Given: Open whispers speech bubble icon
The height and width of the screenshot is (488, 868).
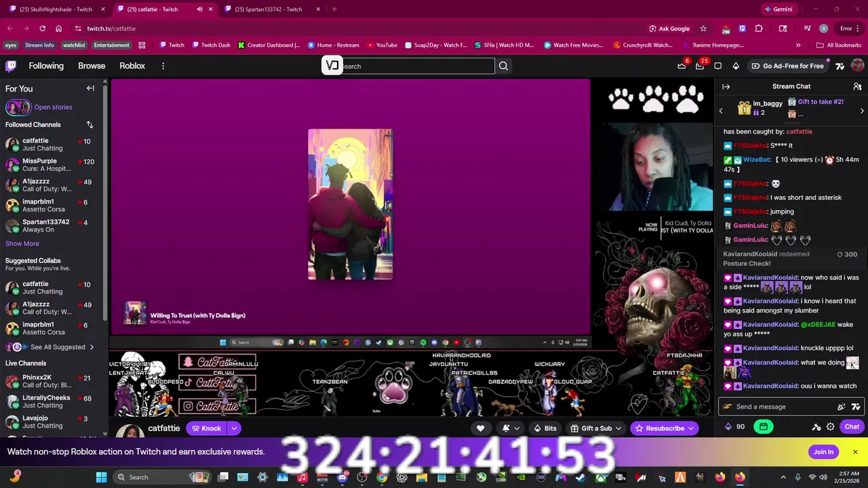Looking at the screenshot, I should 718,66.
